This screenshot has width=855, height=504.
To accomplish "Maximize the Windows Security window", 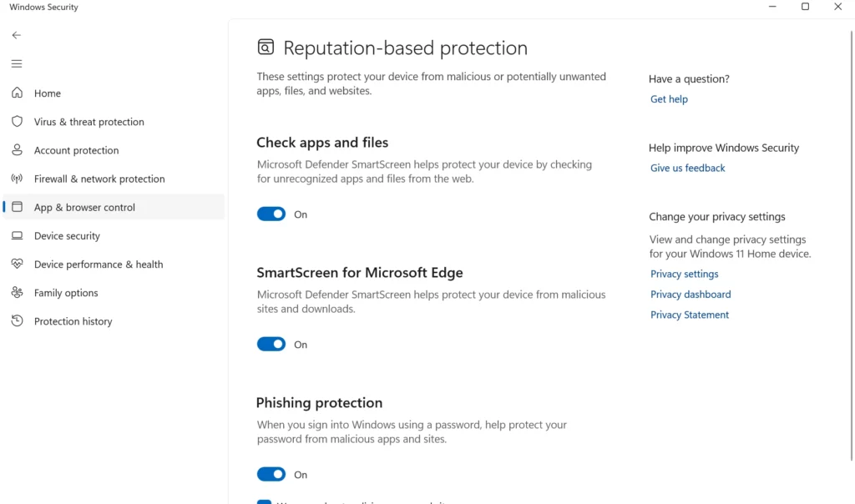I will click(x=805, y=7).
